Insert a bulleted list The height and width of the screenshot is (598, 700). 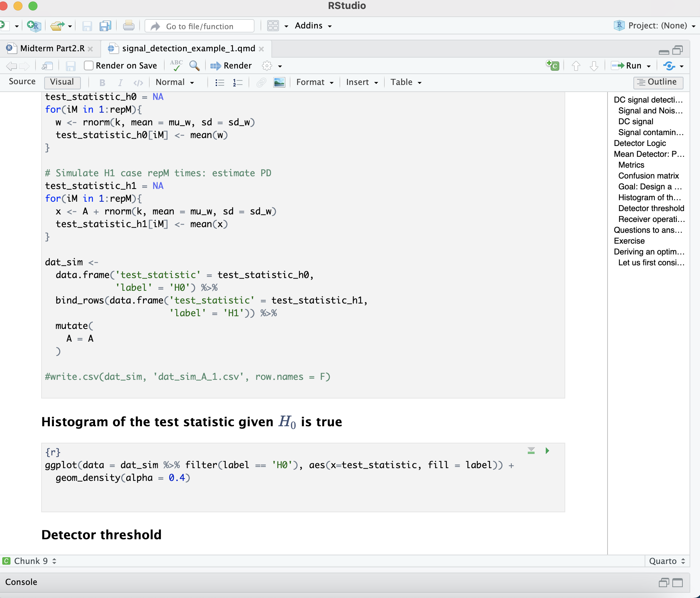pos(220,82)
